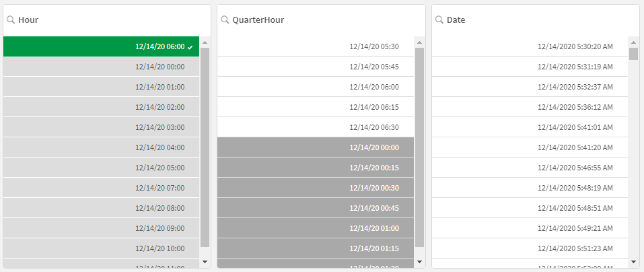644x272 pixels.
Task: Click the Hour listbox title
Action: click(x=28, y=20)
